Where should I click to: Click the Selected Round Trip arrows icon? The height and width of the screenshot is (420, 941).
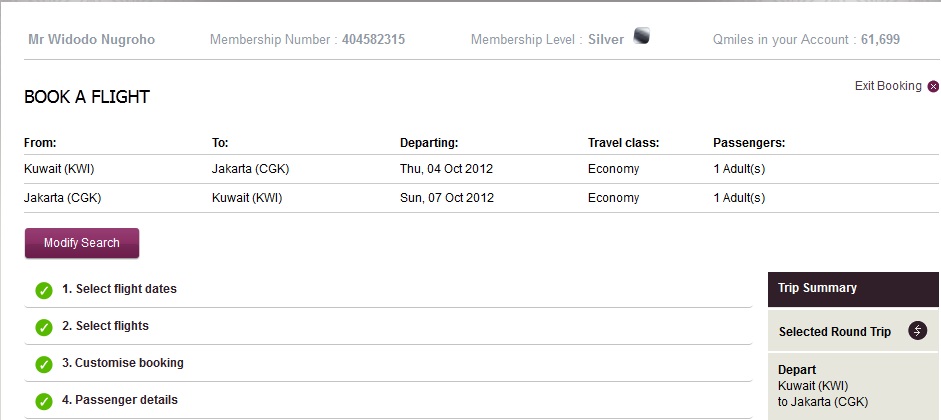917,331
